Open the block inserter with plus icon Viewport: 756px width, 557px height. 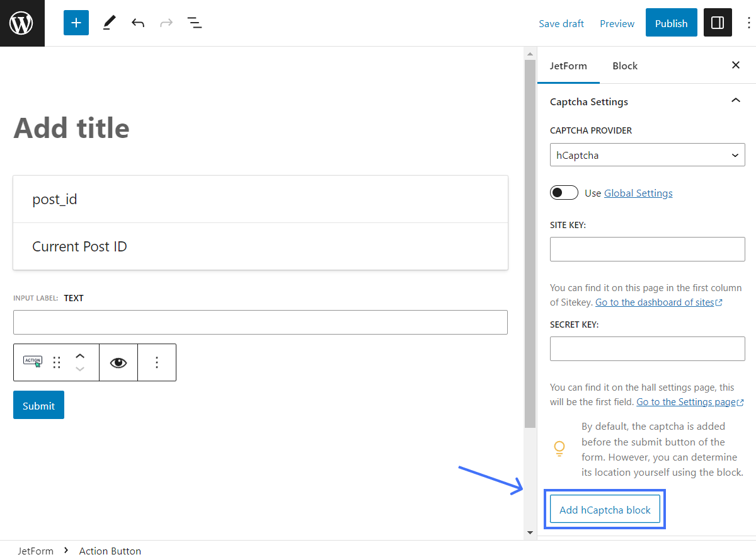[x=76, y=23]
